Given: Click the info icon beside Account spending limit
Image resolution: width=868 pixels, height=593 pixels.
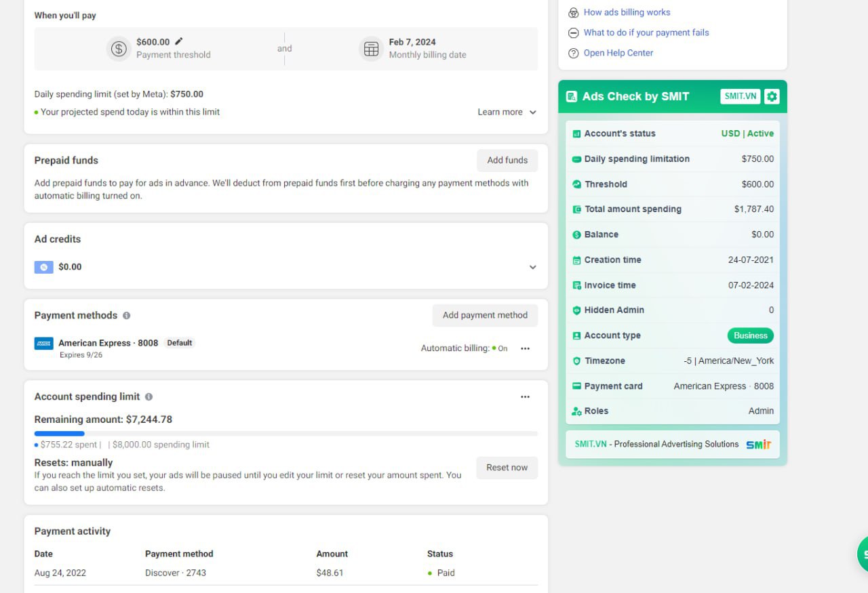Looking at the screenshot, I should pos(149,397).
